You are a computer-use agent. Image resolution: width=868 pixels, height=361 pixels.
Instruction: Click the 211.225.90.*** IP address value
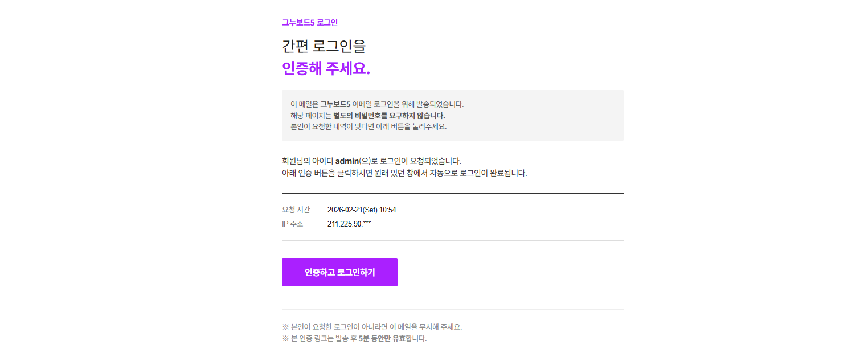349,224
